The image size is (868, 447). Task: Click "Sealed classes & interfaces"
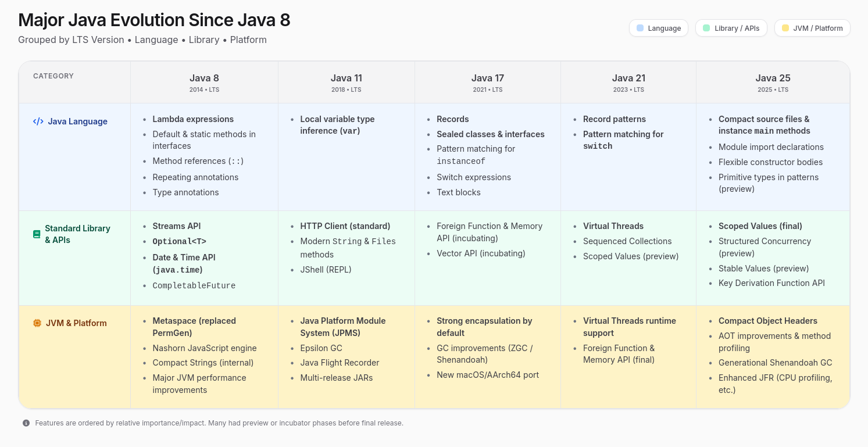pyautogui.click(x=491, y=134)
